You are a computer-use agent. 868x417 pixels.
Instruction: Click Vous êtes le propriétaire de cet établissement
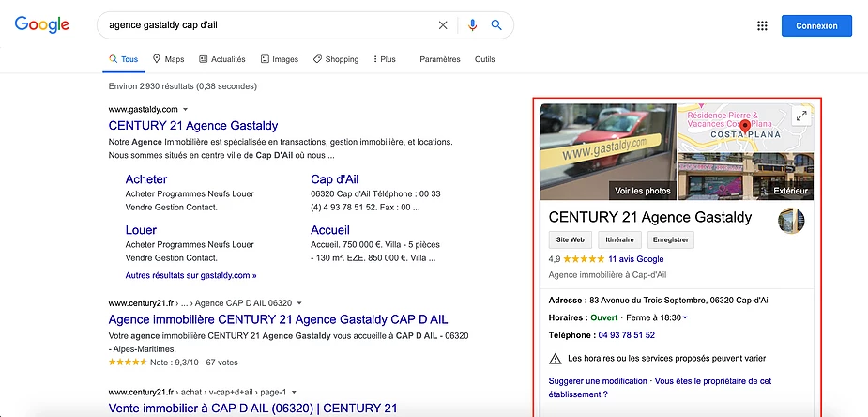click(658, 388)
